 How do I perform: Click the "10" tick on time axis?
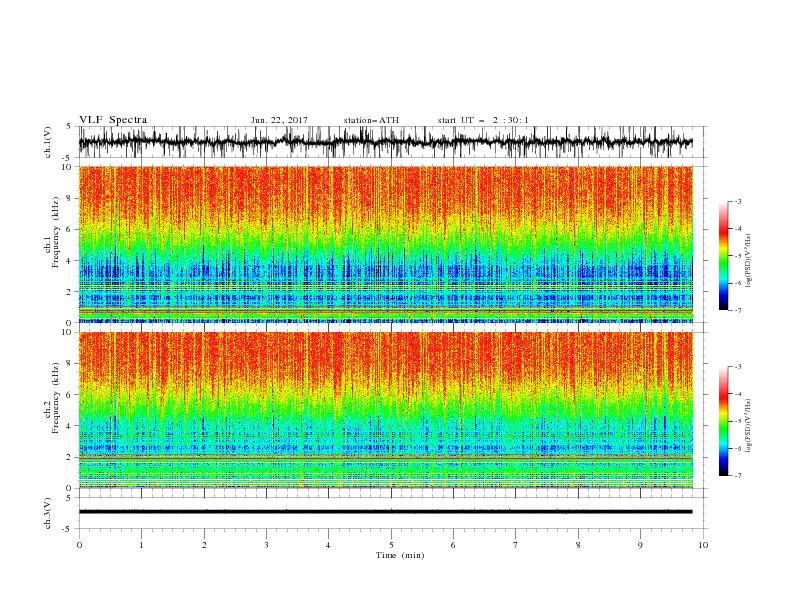point(703,545)
